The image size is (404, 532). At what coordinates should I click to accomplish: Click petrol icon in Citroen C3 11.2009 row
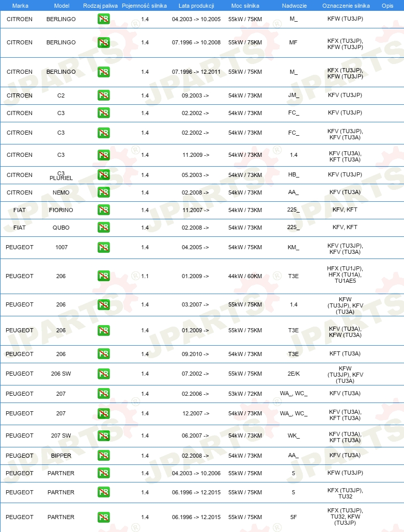pyautogui.click(x=104, y=155)
